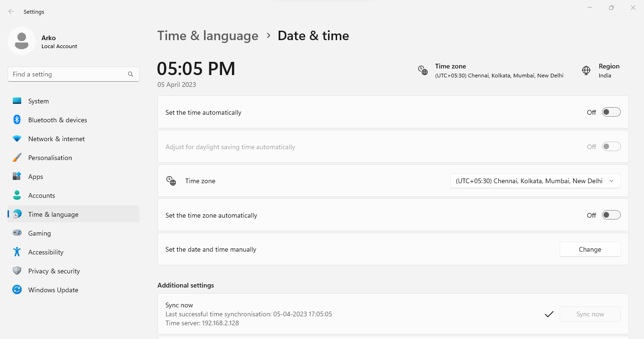This screenshot has height=339, width=644.
Task: Click the Accessibility figure icon
Action: pyautogui.click(x=17, y=252)
